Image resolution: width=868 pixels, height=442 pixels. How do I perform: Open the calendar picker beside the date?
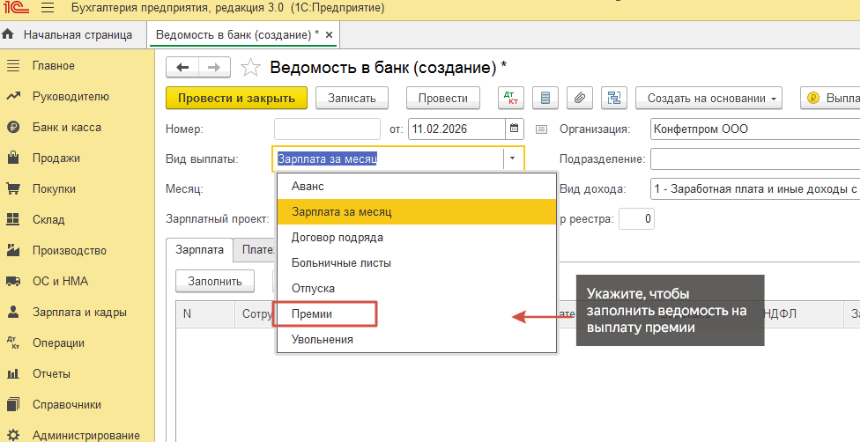tap(514, 129)
